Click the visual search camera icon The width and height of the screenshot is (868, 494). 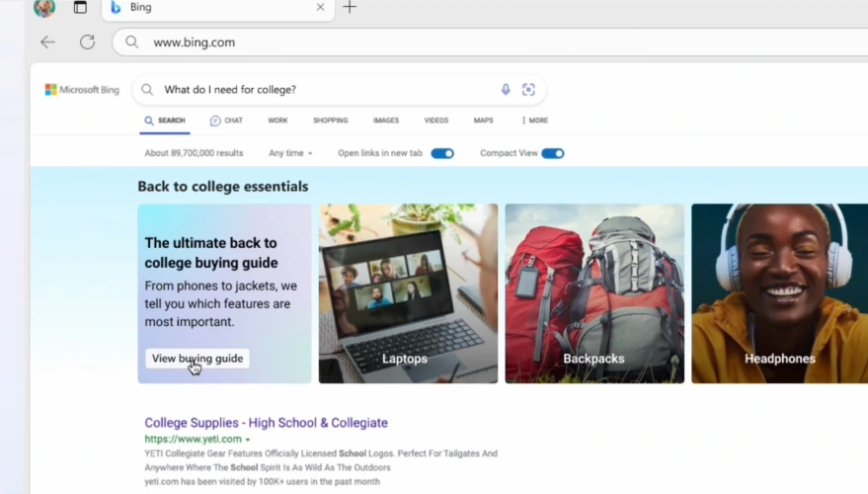[528, 90]
